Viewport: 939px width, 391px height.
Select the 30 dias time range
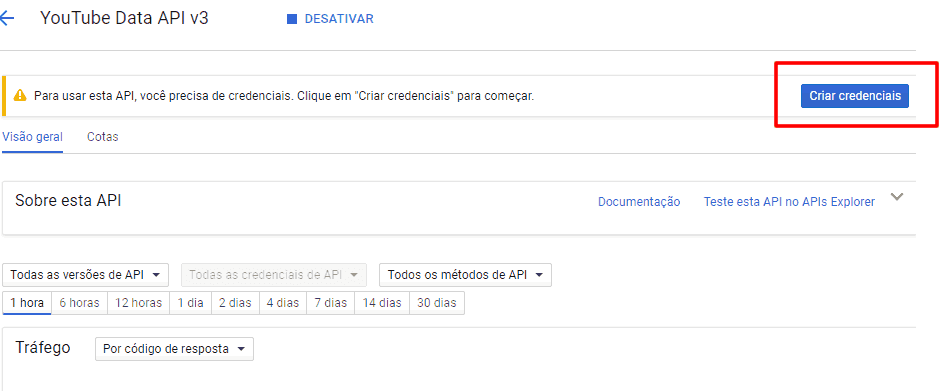[437, 303]
